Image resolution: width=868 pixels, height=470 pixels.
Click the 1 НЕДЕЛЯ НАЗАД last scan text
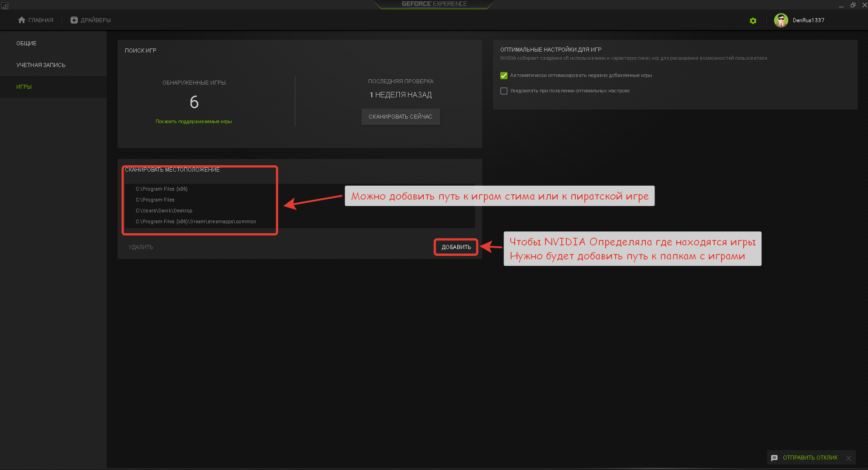(x=400, y=95)
